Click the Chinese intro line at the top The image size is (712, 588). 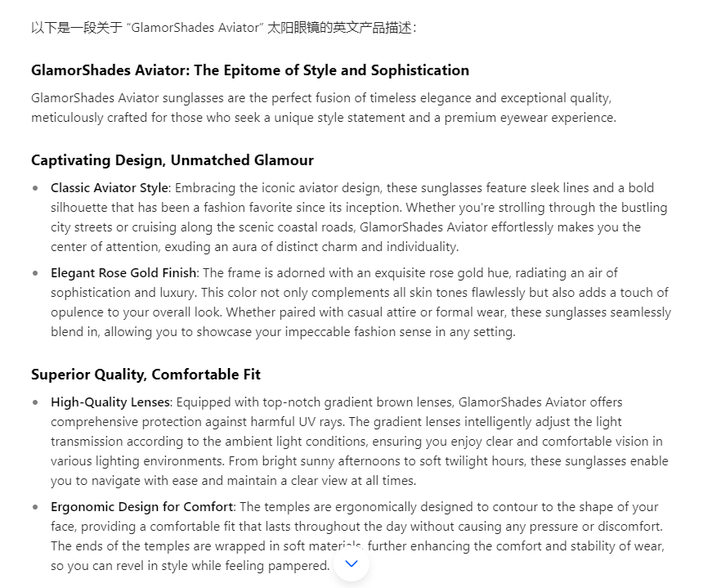223,28
